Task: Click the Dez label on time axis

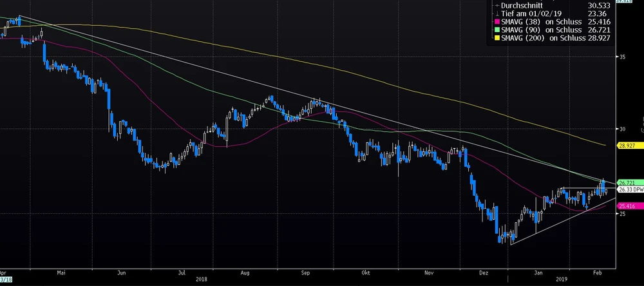Action: tap(483, 272)
